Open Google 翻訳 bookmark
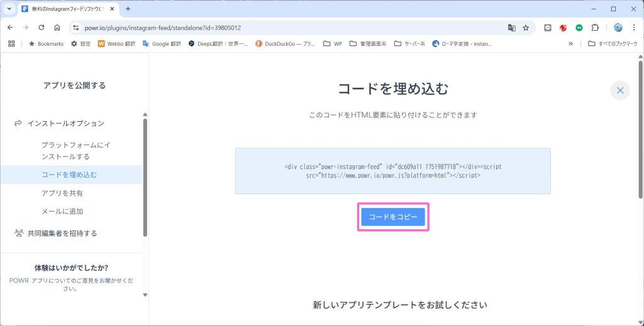The image size is (644, 326). (162, 43)
